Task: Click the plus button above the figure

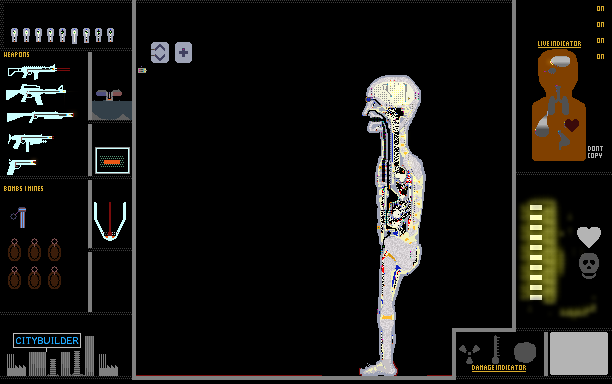Action: point(183,52)
